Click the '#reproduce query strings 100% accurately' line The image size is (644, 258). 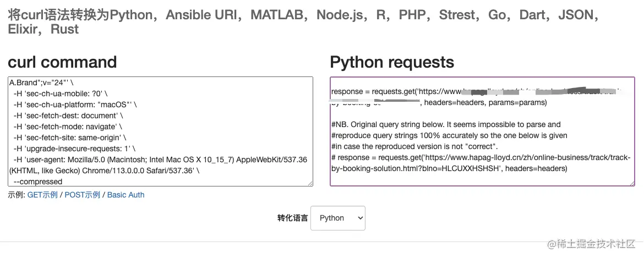click(449, 135)
